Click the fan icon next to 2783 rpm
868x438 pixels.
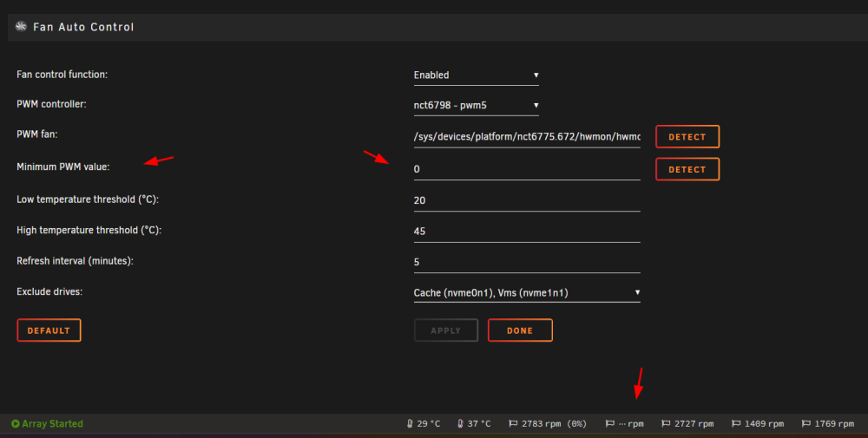513,423
